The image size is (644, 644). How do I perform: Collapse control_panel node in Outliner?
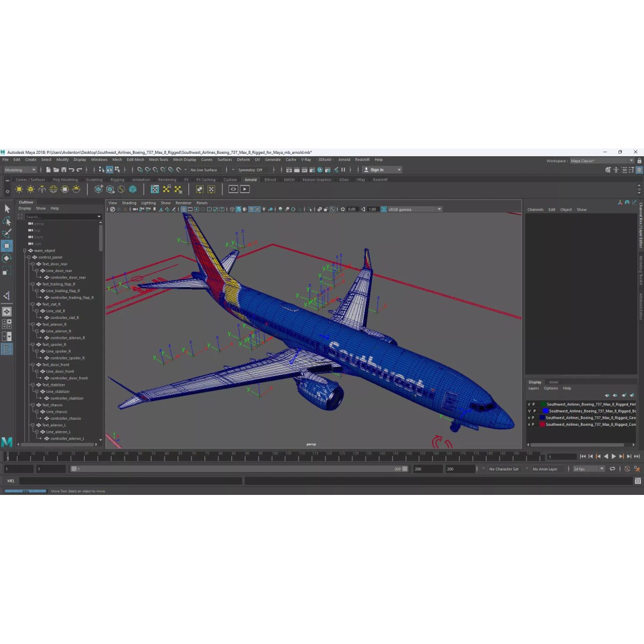pos(29,257)
